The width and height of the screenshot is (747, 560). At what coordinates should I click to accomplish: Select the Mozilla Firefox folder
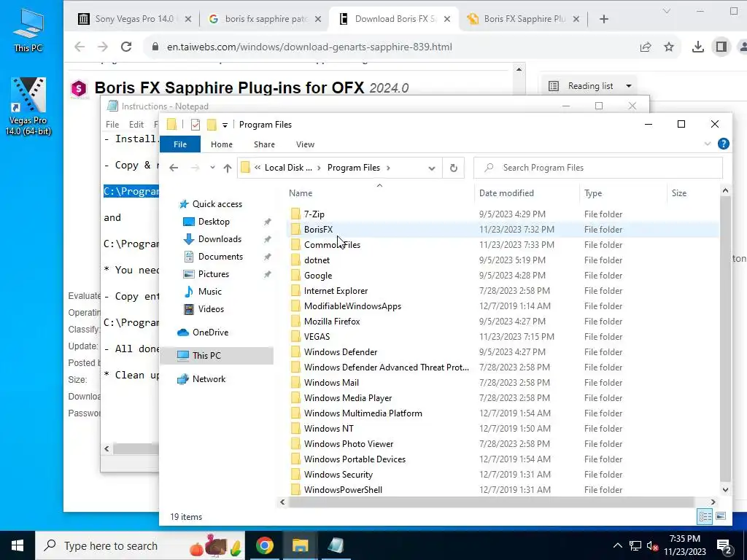tap(332, 322)
